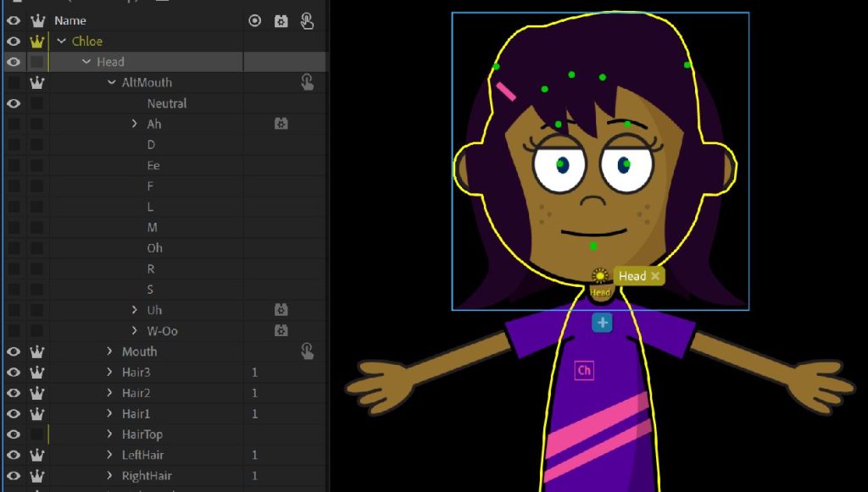Click the origin handle sun icon on Chloe's chin
The width and height of the screenshot is (868, 492).
click(598, 276)
